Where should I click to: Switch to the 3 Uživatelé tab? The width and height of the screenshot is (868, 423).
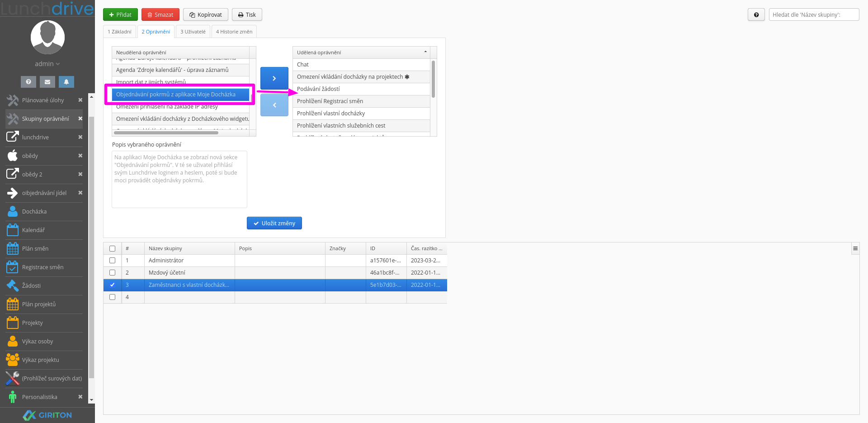pos(193,32)
